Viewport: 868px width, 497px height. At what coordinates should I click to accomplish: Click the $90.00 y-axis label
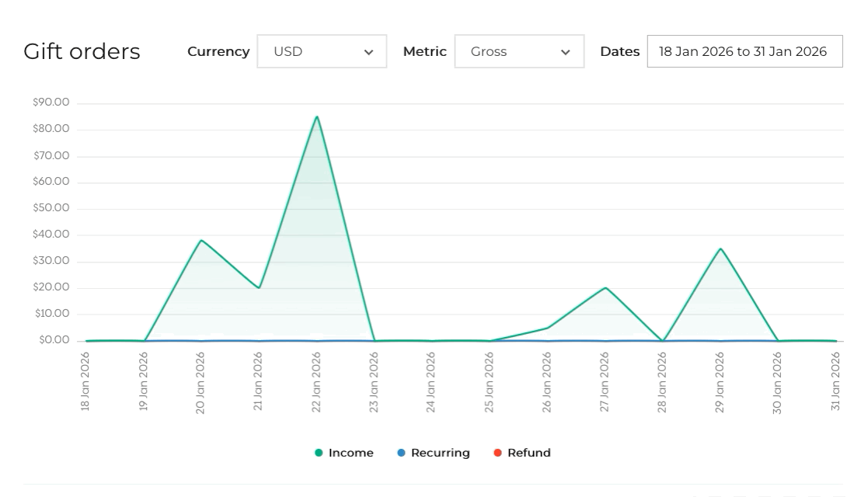(x=51, y=103)
